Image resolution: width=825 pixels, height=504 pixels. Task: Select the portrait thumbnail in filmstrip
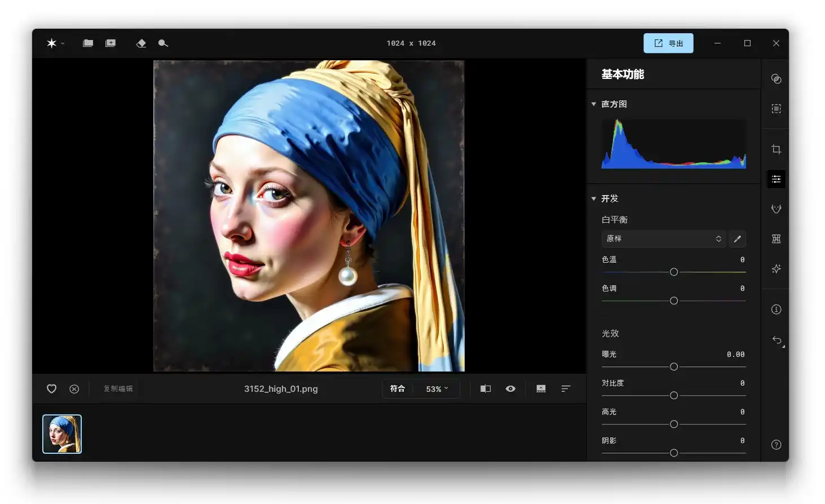tap(62, 434)
